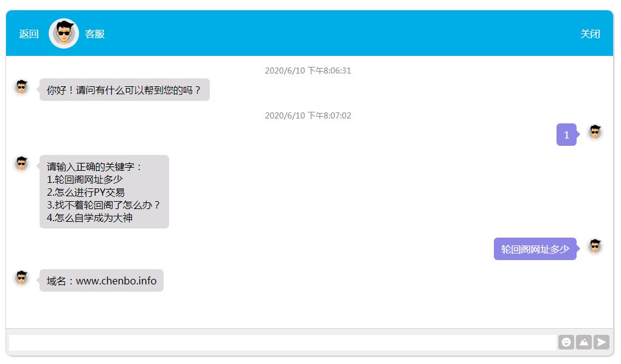Click the avatar beside the keyword list message
Viewport: 621px width, 364px height.
[21, 164]
